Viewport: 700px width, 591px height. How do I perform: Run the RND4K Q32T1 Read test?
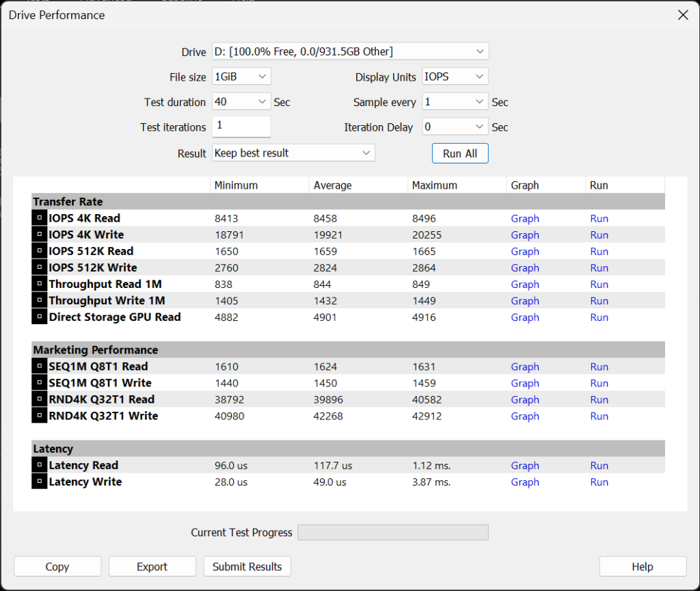[x=599, y=399]
